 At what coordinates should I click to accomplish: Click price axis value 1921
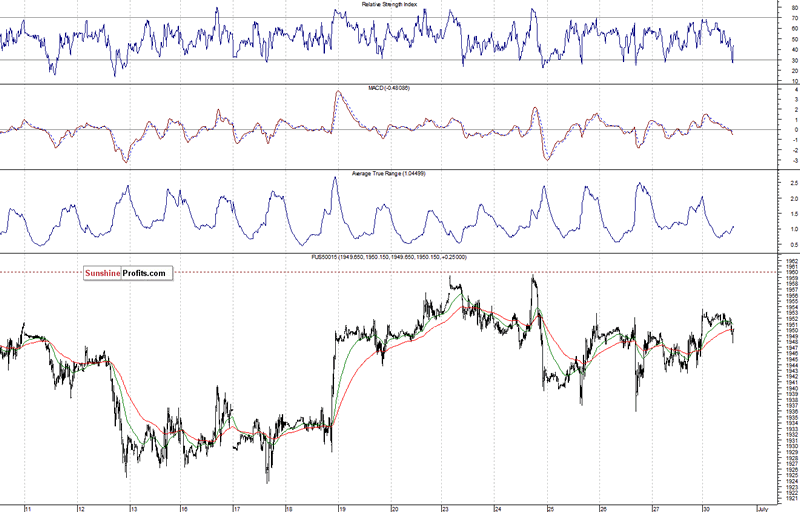[x=792, y=498]
